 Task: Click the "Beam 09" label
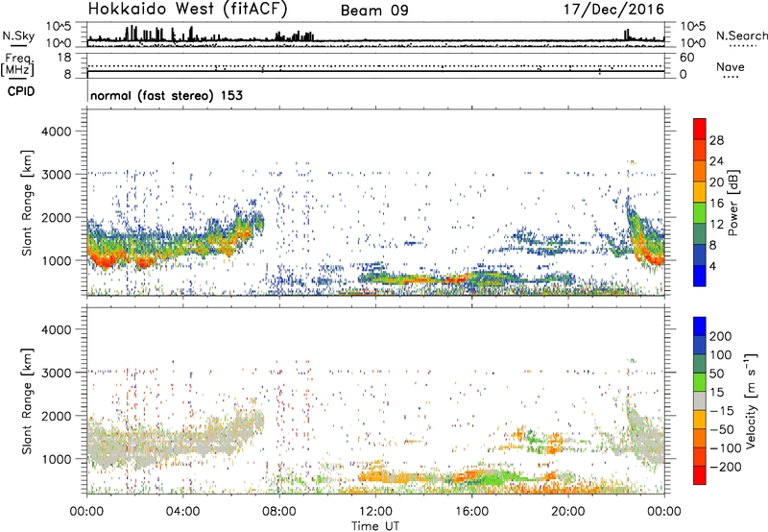374,11
